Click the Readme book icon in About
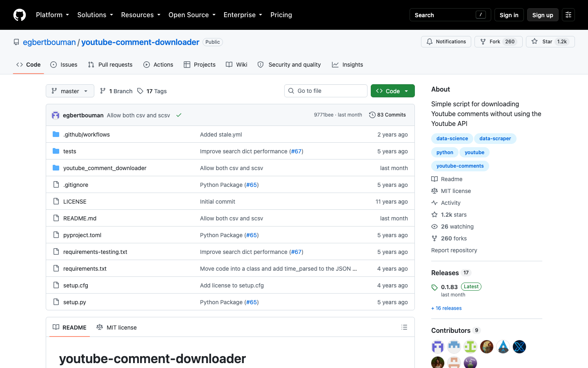The image size is (588, 368). pos(434,179)
